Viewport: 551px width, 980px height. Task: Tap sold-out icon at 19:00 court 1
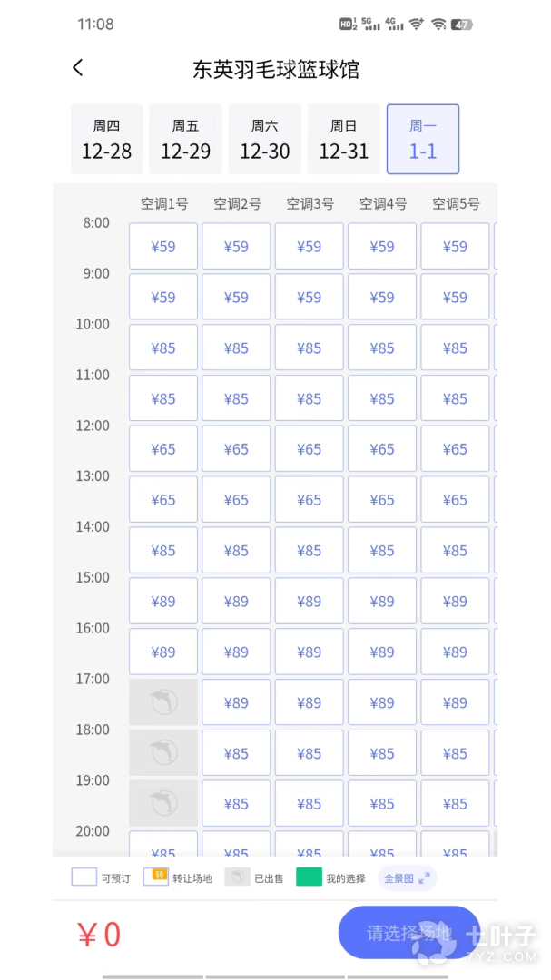point(163,803)
